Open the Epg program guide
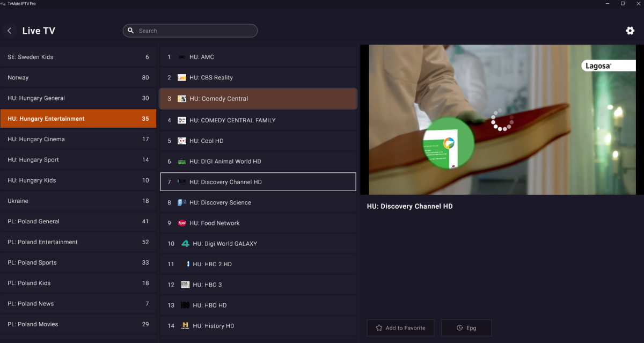This screenshot has height=343, width=644. [466, 328]
